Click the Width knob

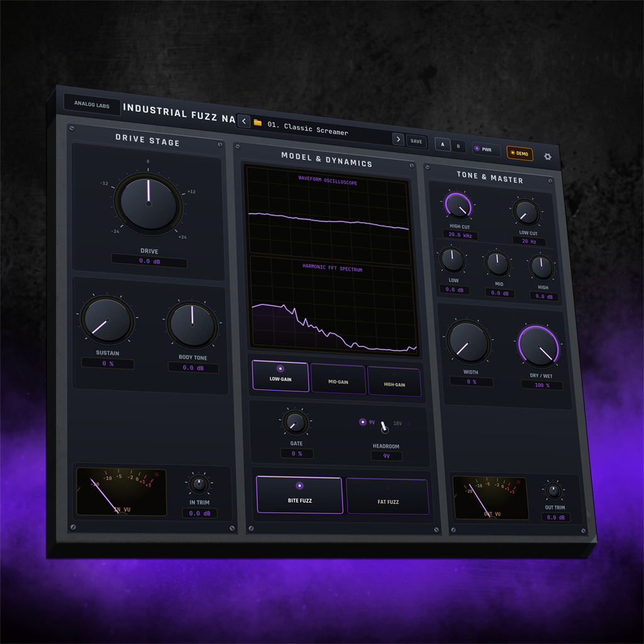[x=468, y=343]
